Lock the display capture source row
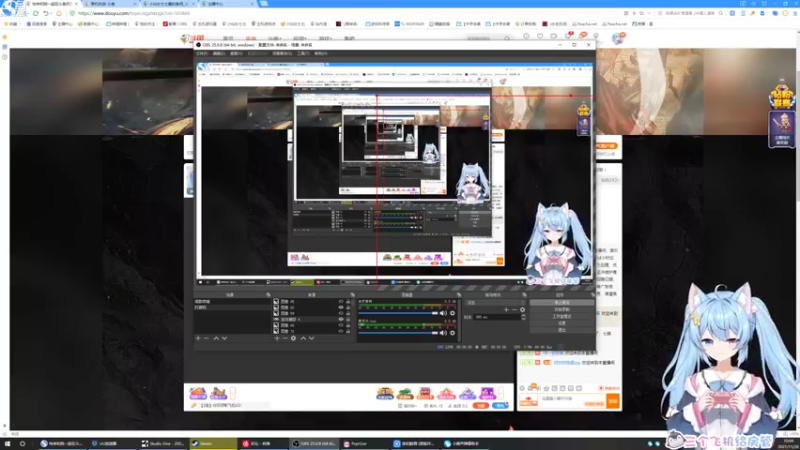This screenshot has height=450, width=800. click(348, 319)
